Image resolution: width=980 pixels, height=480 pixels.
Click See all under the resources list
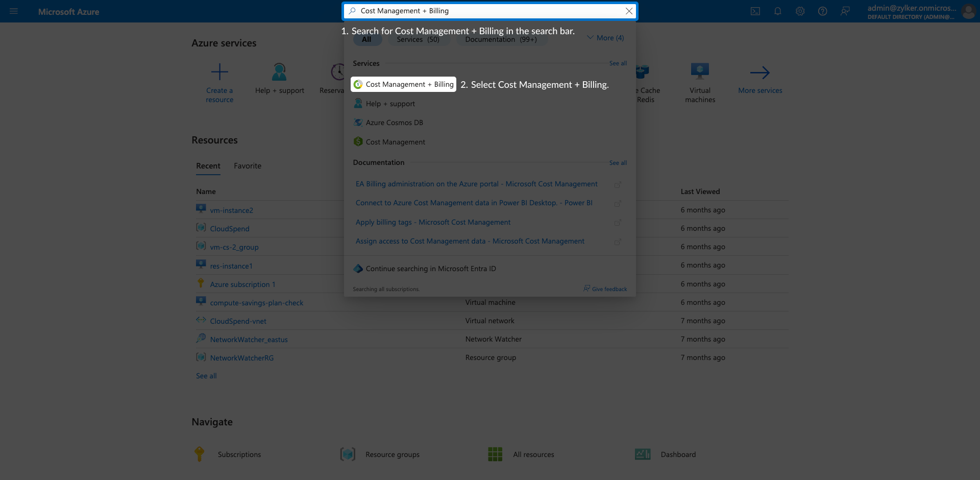[x=206, y=376]
